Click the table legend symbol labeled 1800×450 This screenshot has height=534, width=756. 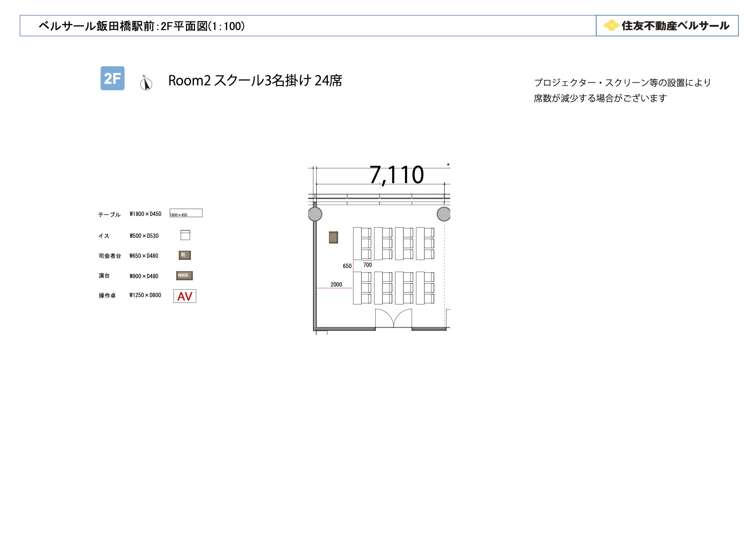click(x=186, y=213)
